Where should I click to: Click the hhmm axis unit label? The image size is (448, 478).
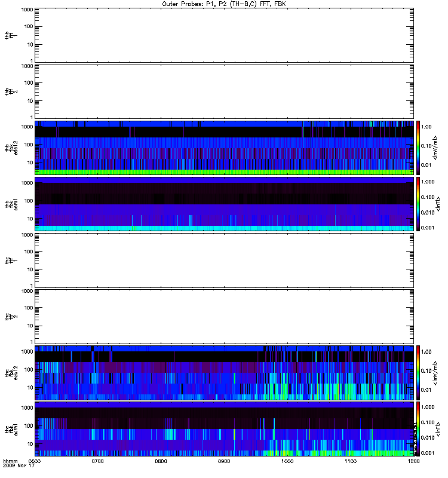point(10,461)
